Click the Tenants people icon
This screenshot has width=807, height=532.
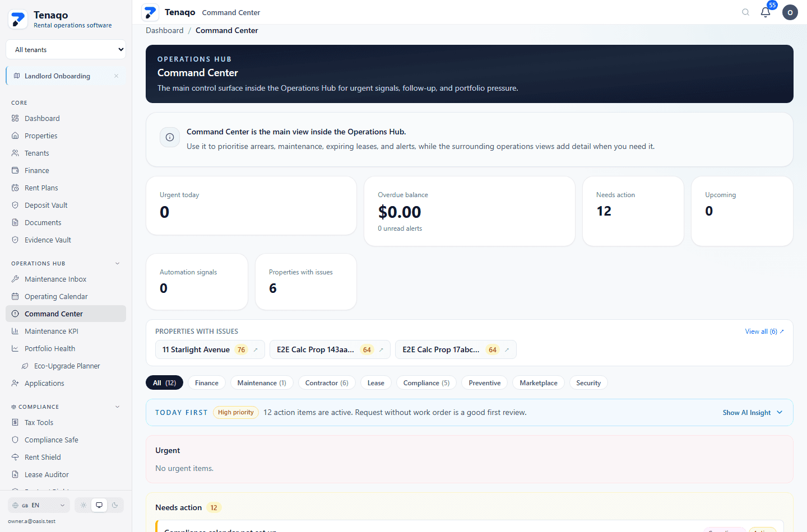point(15,153)
